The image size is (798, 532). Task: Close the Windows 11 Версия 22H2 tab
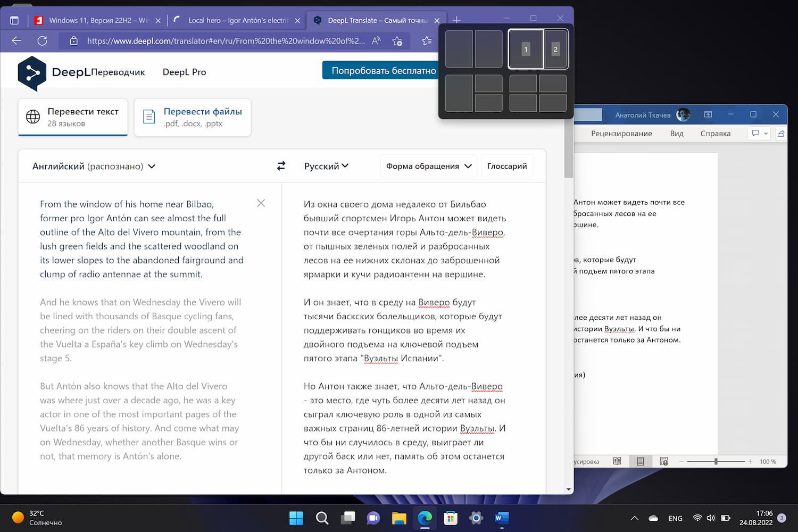(158, 21)
